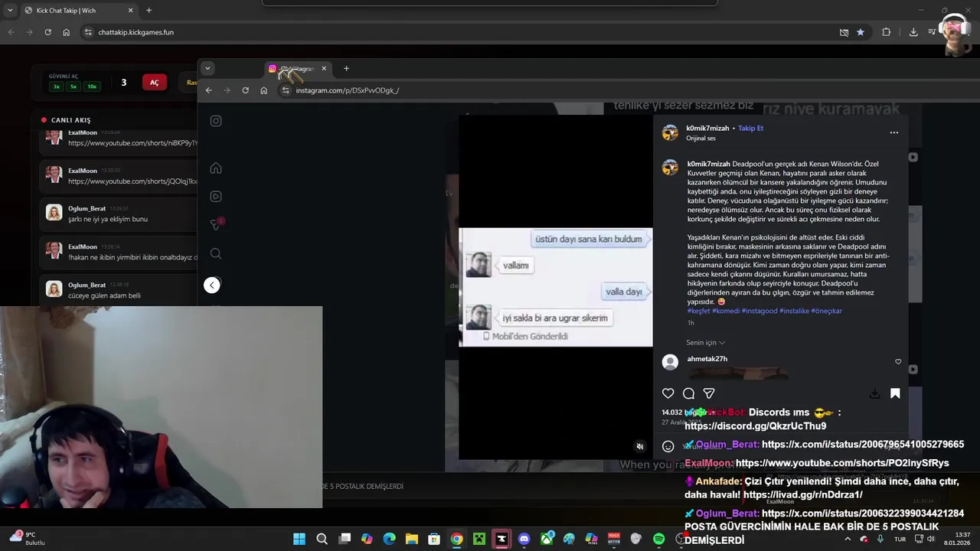
Task: Open Chrome from the taskbar
Action: [456, 539]
